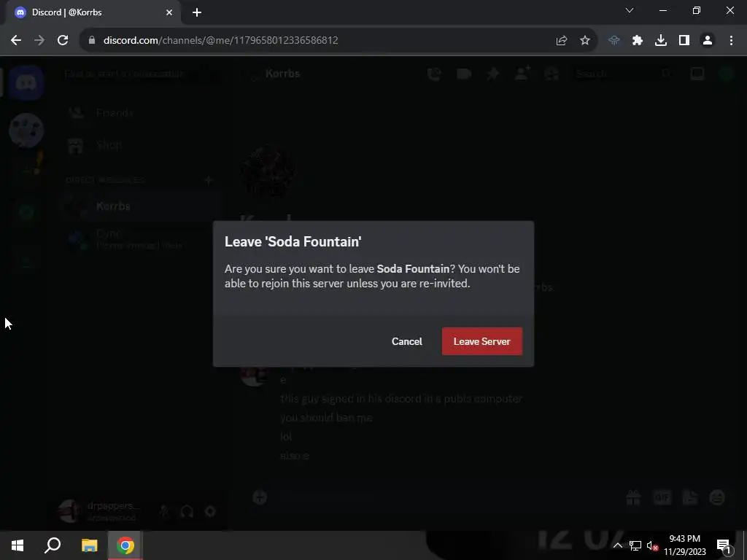This screenshot has height=560, width=747.
Task: Open a new Chrome tab
Action: (x=197, y=12)
